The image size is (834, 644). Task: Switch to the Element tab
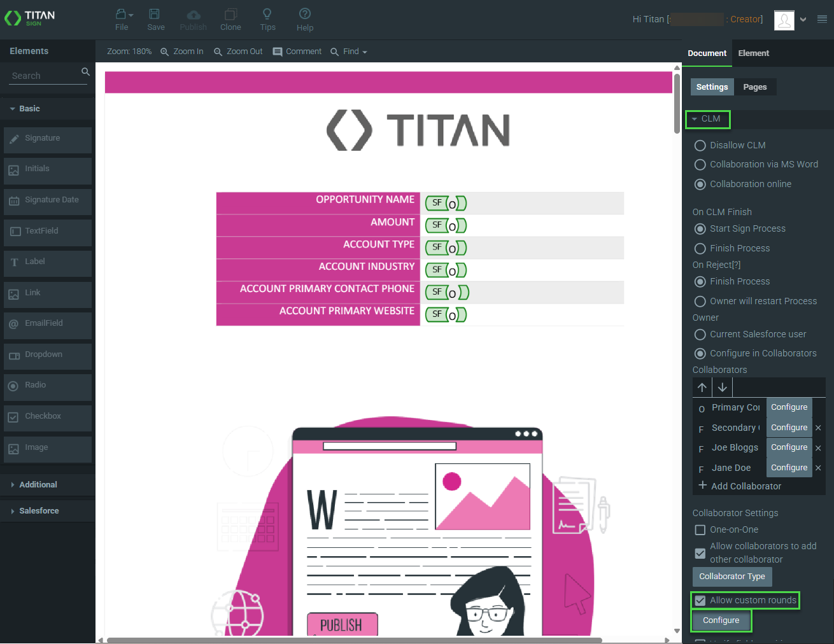[753, 53]
